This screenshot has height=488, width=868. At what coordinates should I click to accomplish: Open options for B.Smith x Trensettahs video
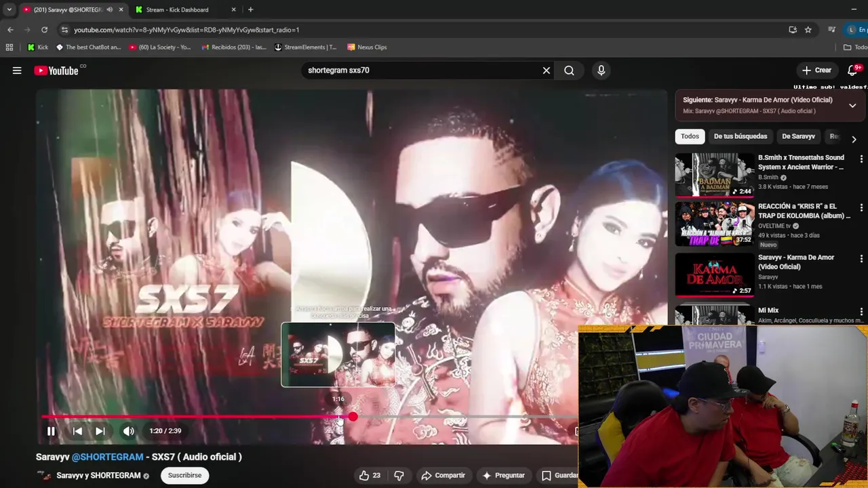pos(861,159)
